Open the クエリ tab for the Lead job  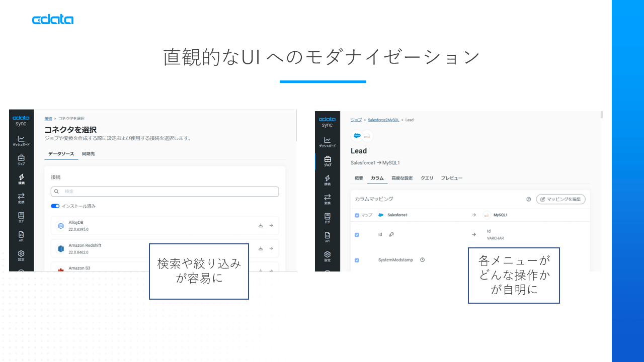coord(427,178)
